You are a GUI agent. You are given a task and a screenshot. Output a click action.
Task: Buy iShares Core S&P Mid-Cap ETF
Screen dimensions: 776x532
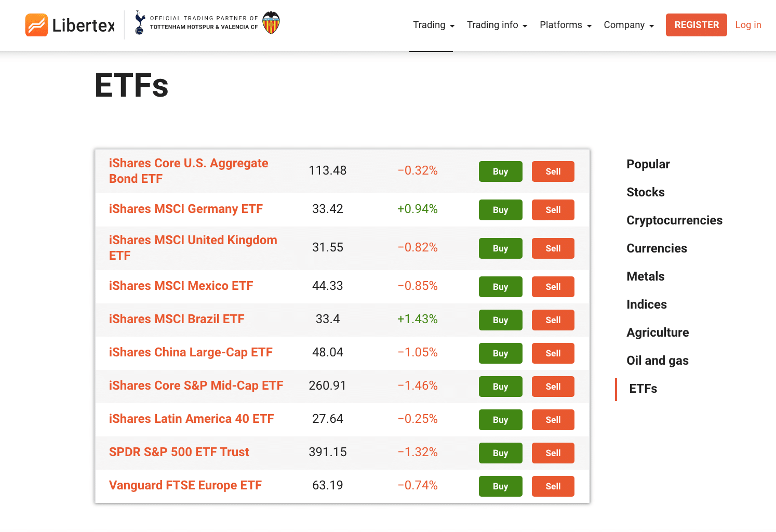pyautogui.click(x=500, y=387)
